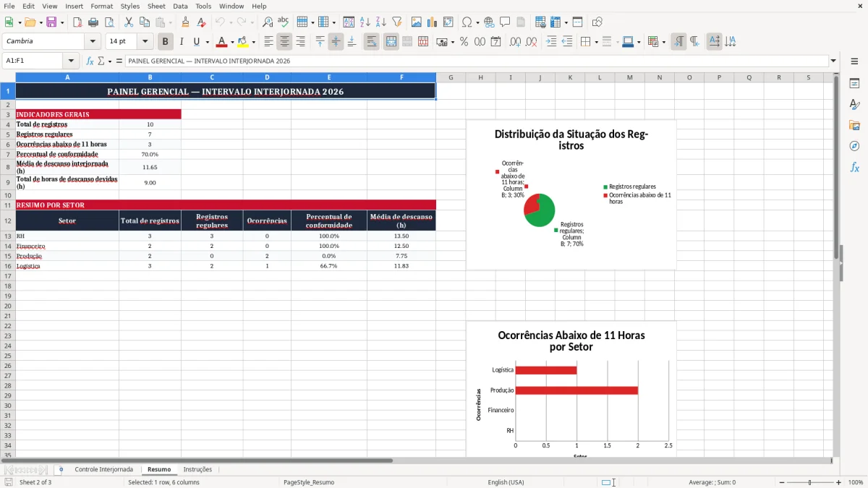Open borders dropdown arrow

(597, 42)
